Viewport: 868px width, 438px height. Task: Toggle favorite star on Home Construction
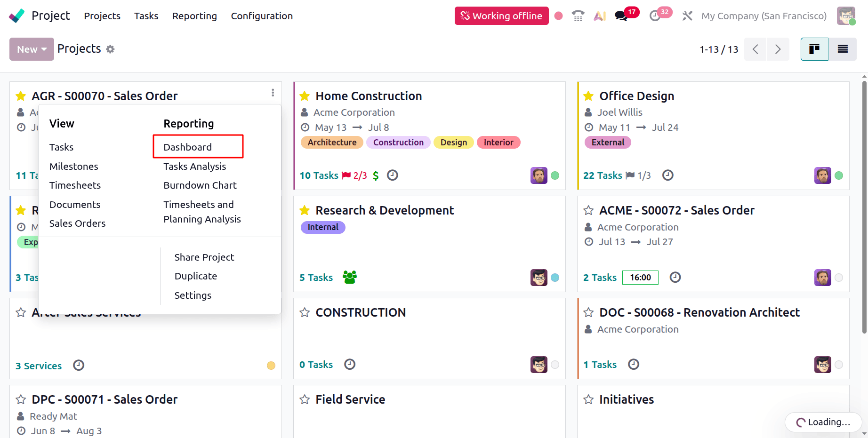point(305,96)
